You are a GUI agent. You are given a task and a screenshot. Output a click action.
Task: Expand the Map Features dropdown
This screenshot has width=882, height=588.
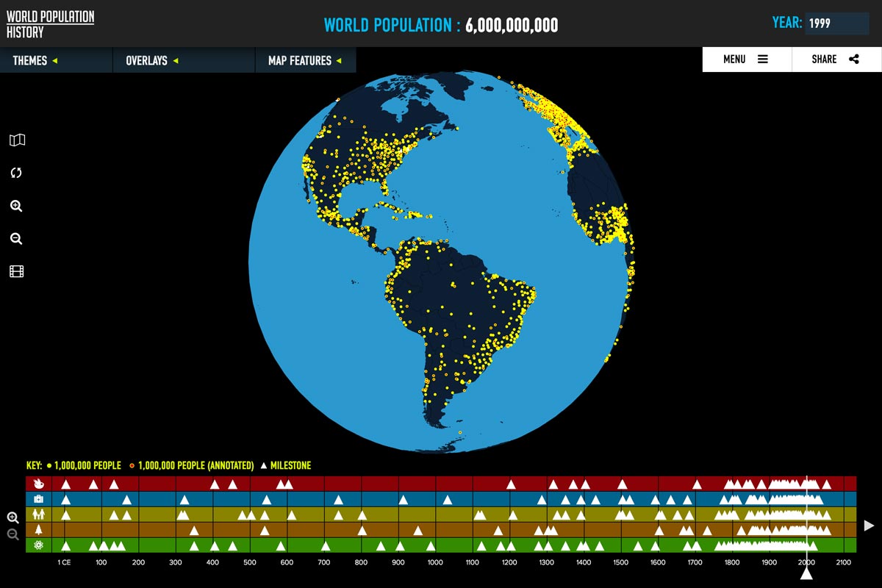304,60
